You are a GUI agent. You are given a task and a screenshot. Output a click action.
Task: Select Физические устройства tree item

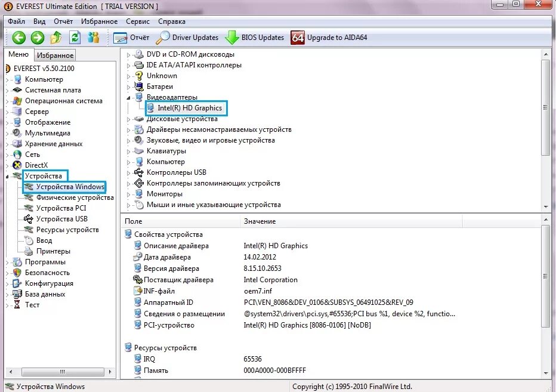pos(75,197)
